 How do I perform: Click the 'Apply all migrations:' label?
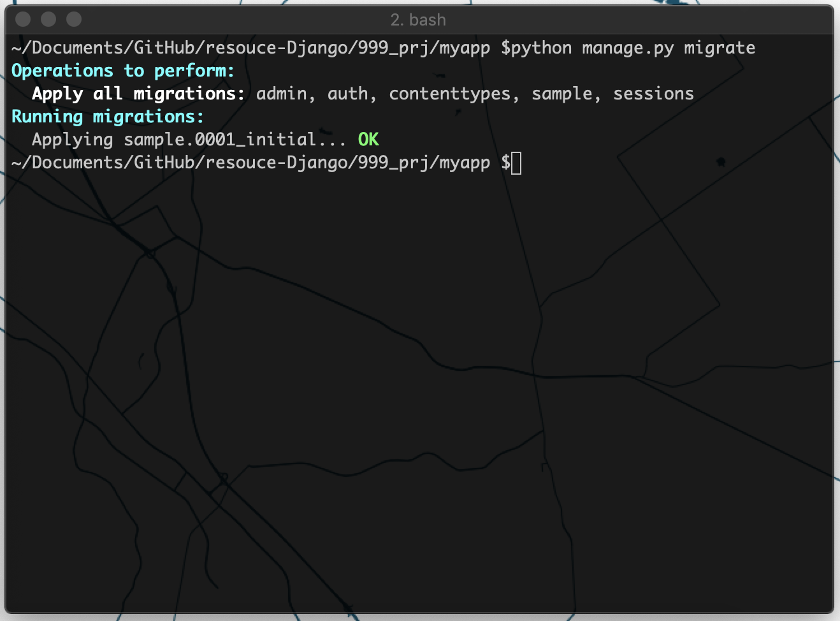[x=138, y=94]
